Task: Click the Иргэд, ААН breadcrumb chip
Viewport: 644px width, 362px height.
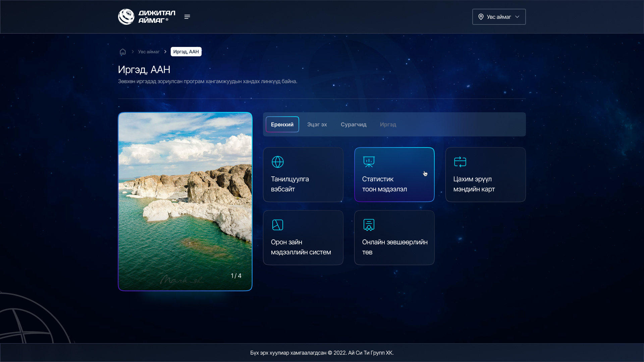Action: (186, 51)
